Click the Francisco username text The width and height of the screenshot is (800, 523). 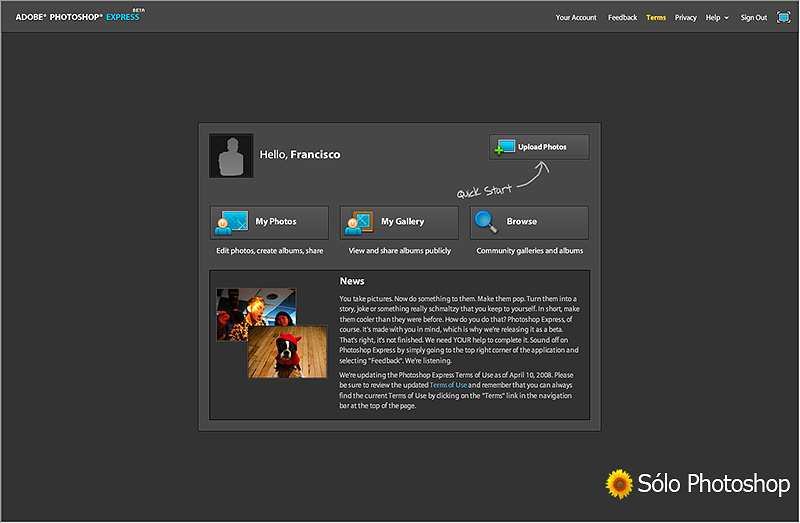[x=315, y=155]
